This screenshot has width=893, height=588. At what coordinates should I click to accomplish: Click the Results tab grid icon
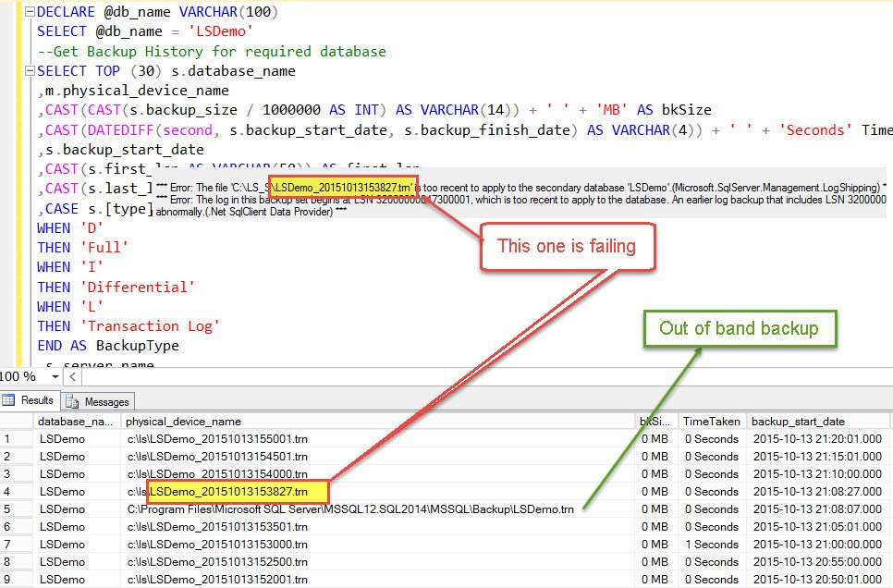click(9, 401)
